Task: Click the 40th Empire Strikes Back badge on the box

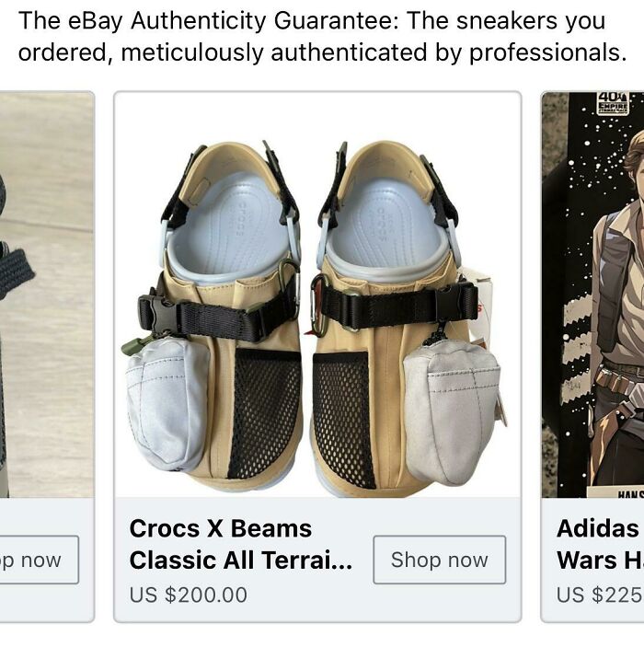Action: (613, 103)
